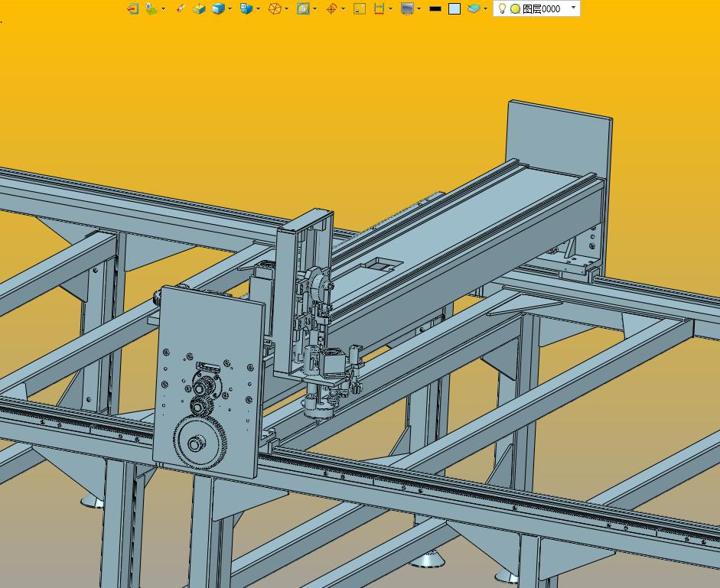The width and height of the screenshot is (720, 588).
Task: Click the blue box view orientation icon
Action: click(x=246, y=8)
